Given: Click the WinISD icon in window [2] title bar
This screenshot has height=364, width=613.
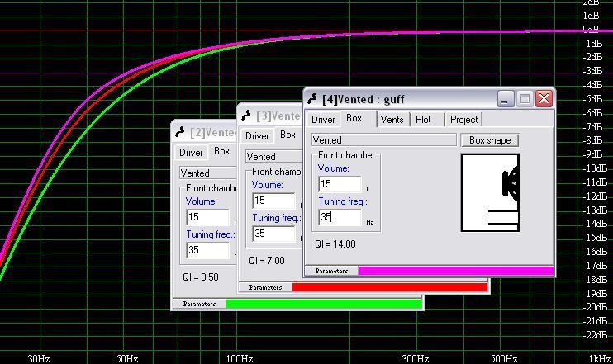Looking at the screenshot, I should [x=180, y=131].
